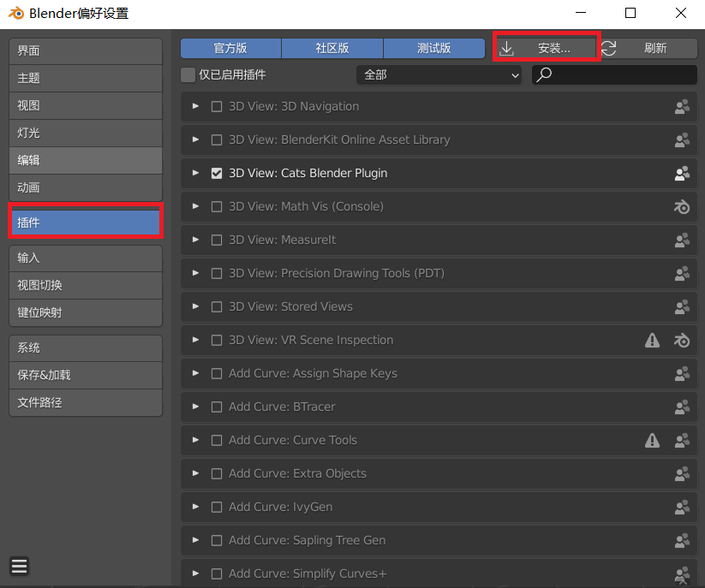
Task: Enable the MeasureIt add-on checkbox
Action: coord(217,240)
